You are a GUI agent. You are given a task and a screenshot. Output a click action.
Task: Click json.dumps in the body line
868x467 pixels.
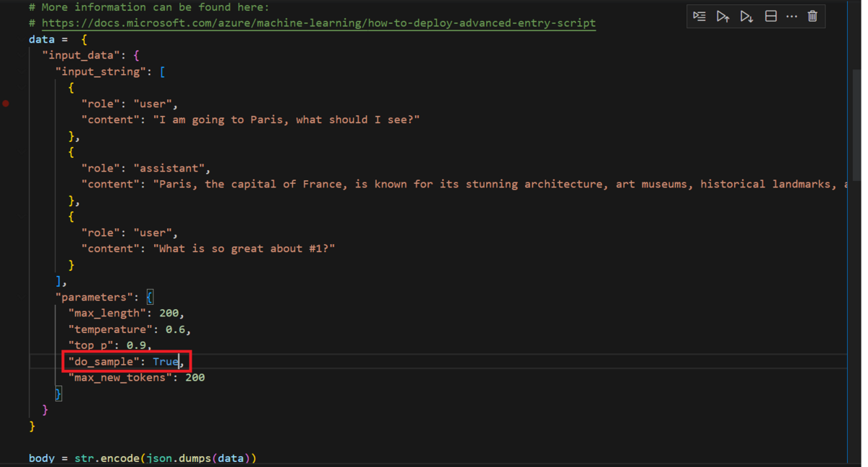point(179,458)
